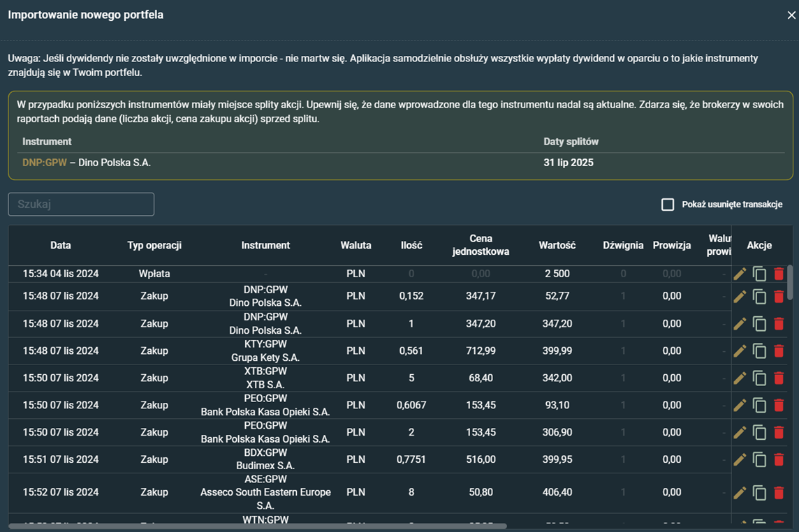Select the split date 31 lip 2025
The height and width of the screenshot is (532, 799).
click(x=568, y=163)
